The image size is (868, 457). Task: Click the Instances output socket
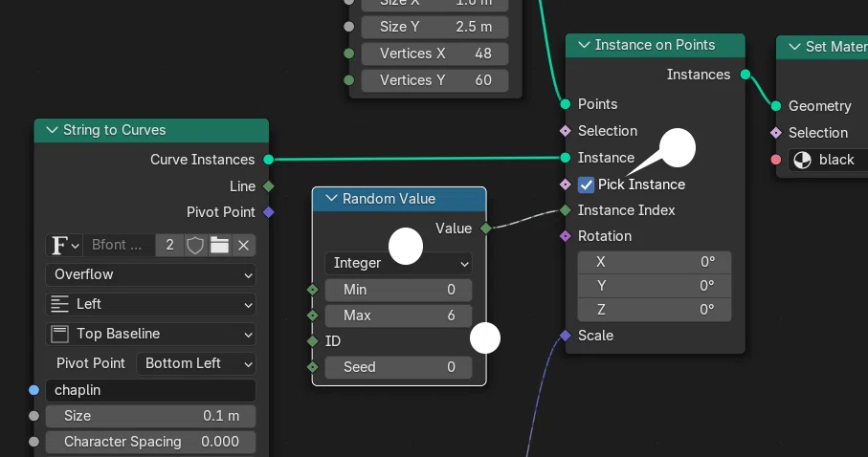tap(746, 75)
